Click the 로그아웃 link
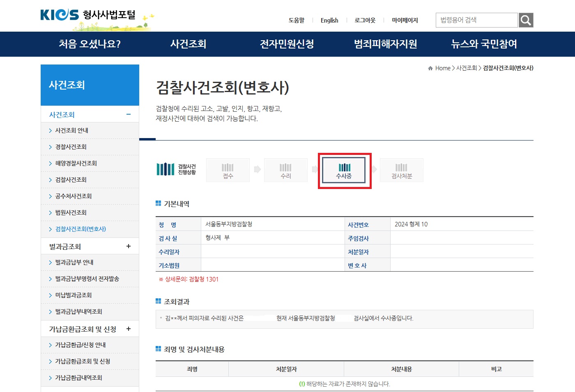 365,20
